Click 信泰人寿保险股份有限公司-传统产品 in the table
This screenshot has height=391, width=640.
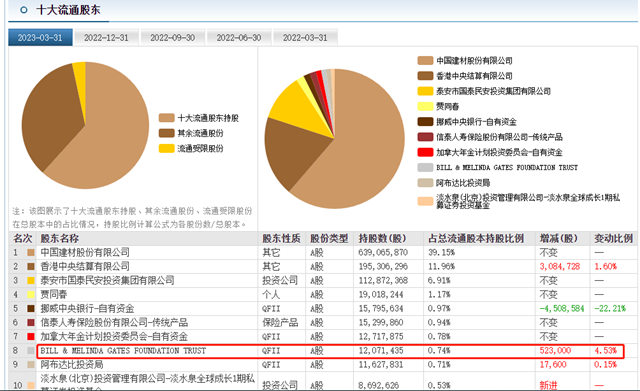(x=114, y=322)
